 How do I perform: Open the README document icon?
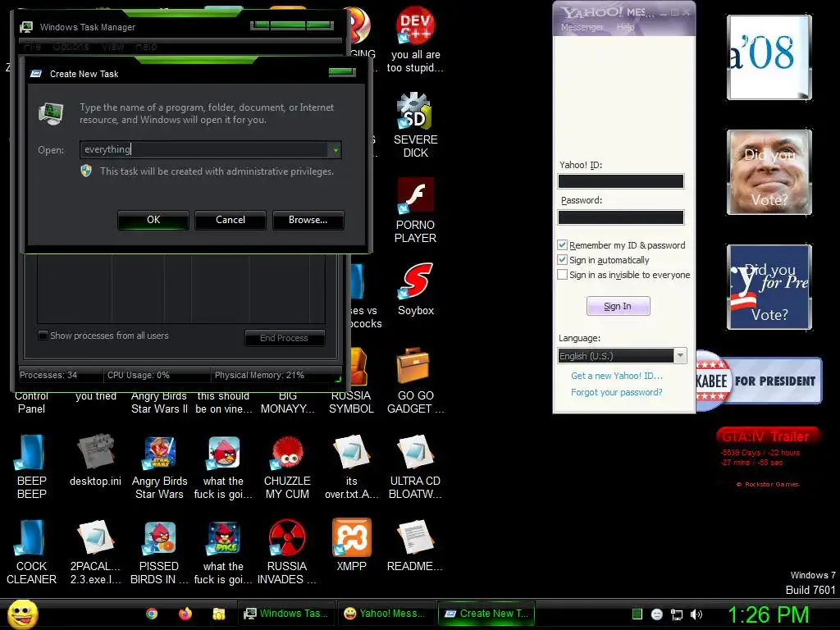(x=415, y=538)
